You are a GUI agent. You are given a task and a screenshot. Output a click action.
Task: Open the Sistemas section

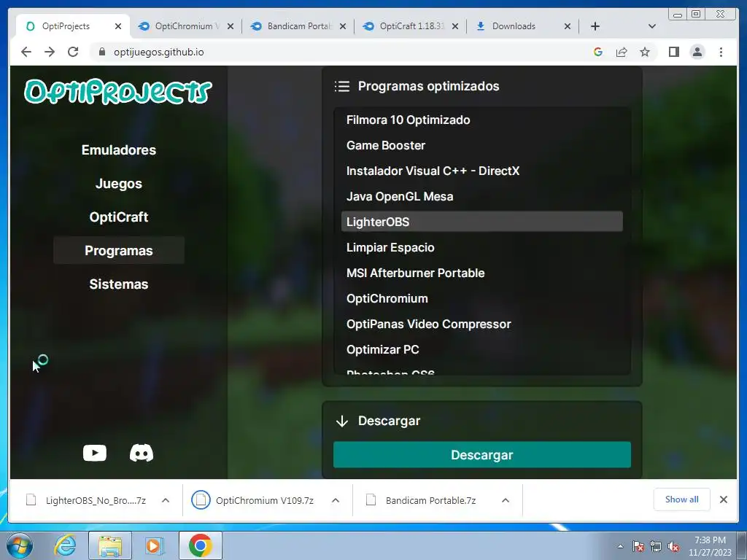119,284
